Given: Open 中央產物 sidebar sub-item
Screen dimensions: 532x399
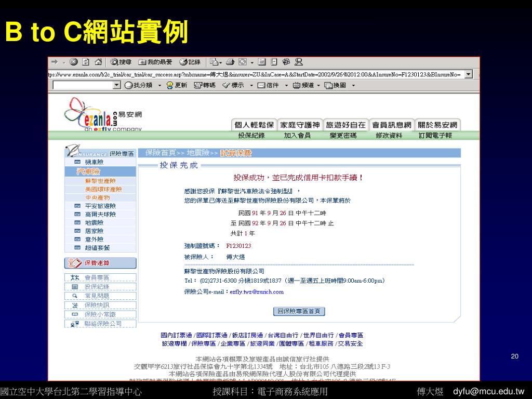Looking at the screenshot, I should (97, 197).
